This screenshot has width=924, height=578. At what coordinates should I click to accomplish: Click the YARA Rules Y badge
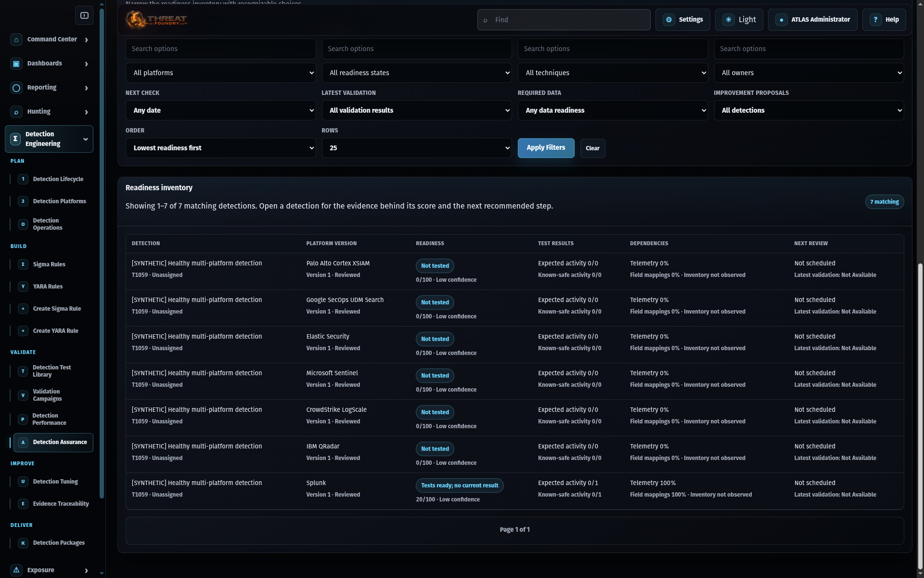click(x=23, y=287)
